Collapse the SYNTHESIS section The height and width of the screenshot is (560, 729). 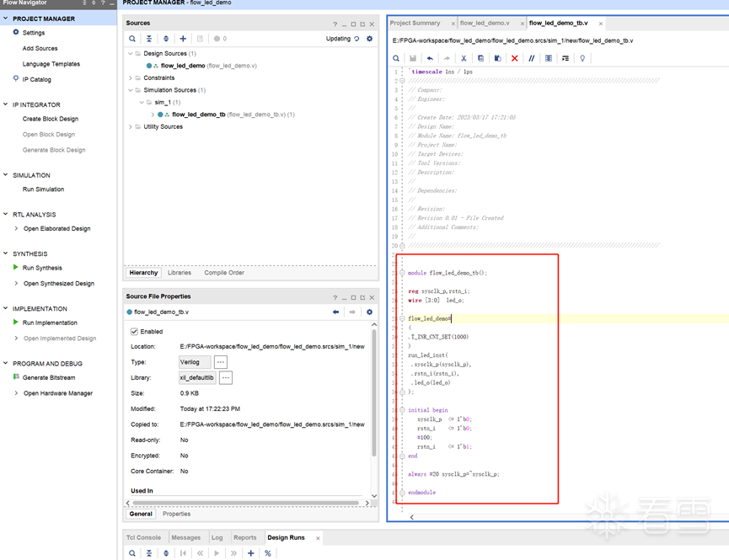pos(6,253)
